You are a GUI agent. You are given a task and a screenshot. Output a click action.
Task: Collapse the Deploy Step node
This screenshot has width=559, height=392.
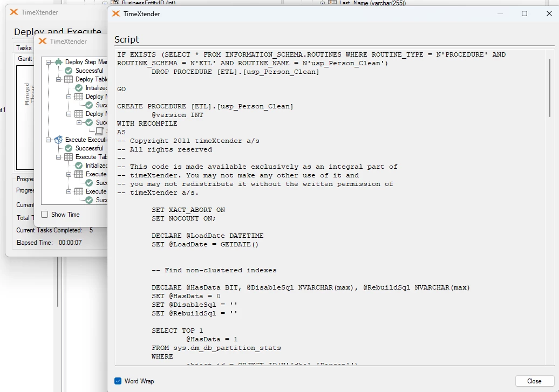coord(48,62)
